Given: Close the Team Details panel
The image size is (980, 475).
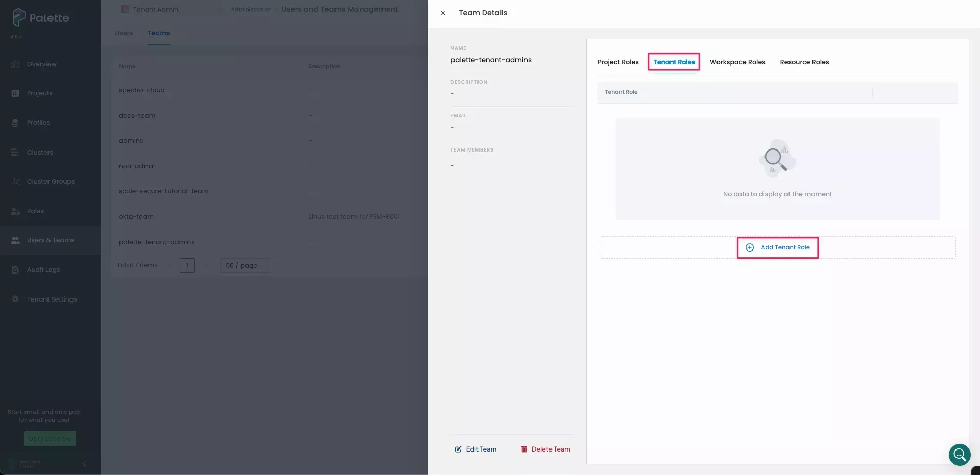Looking at the screenshot, I should (x=443, y=13).
